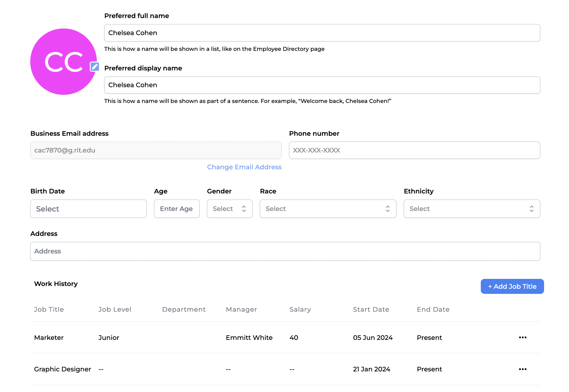569x392 pixels.
Task: Click the Enter Age input field
Action: pyautogui.click(x=176, y=209)
